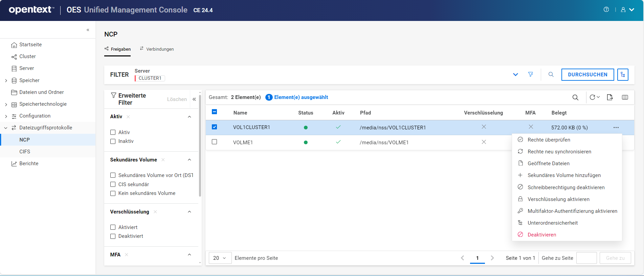This screenshot has height=276, width=644.
Task: Click the DURCHSUCHEN button
Action: 587,75
